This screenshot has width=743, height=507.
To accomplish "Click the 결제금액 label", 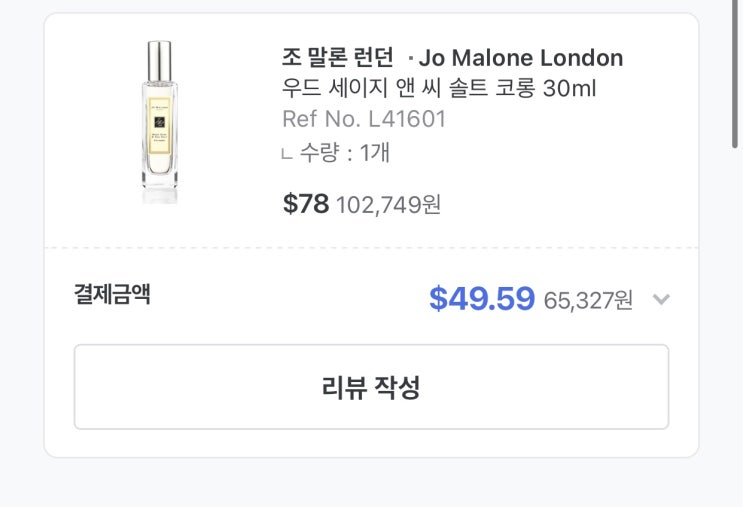I will coord(112,294).
